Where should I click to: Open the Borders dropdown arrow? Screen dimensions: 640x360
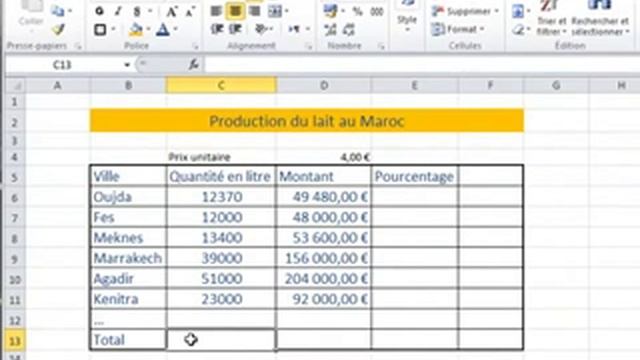[x=113, y=29]
